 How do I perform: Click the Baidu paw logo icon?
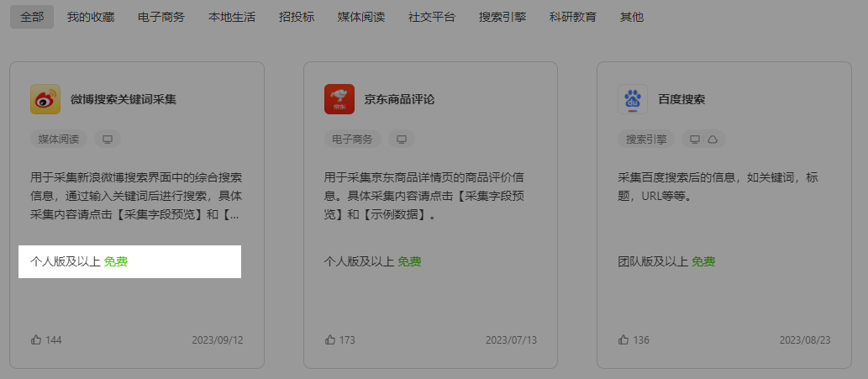coord(633,99)
